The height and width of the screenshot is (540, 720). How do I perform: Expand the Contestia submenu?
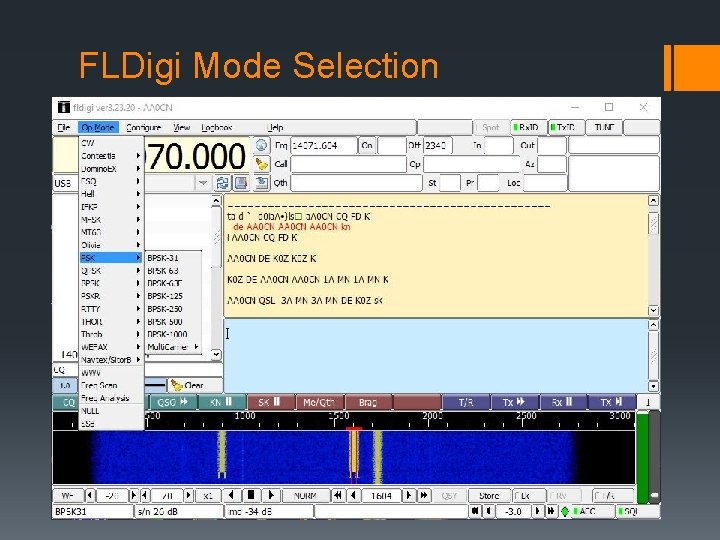[111, 156]
